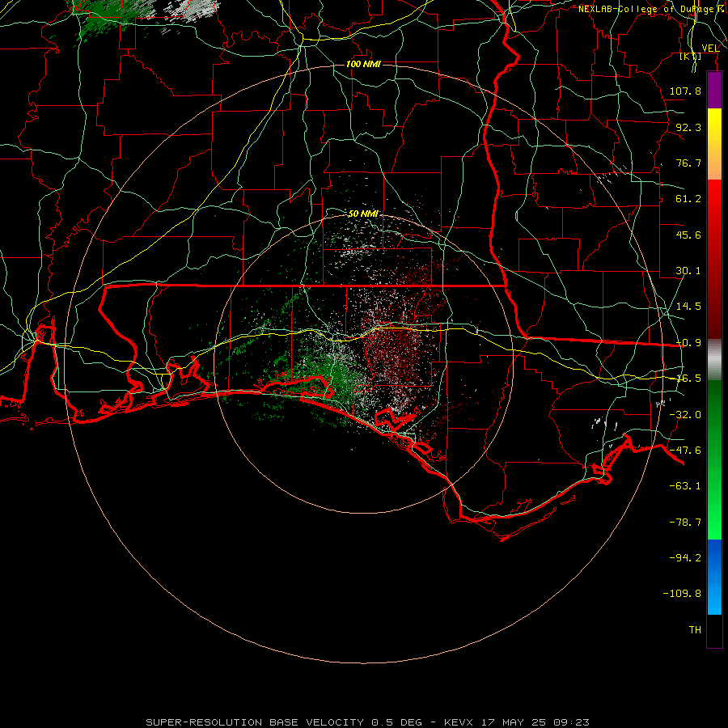Click the 76.7 legend value
728x728 pixels.
click(688, 163)
